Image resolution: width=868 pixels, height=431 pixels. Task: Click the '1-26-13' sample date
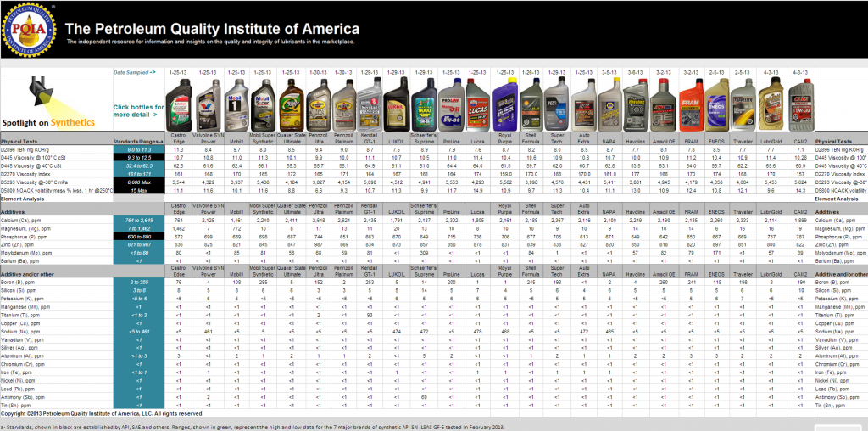[531, 72]
